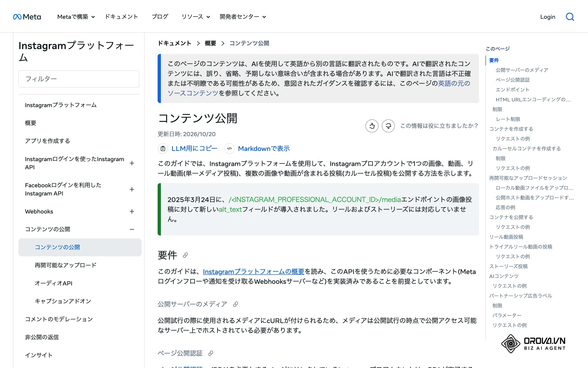Click the Meta logo
The width and height of the screenshot is (588, 368).
point(27,17)
